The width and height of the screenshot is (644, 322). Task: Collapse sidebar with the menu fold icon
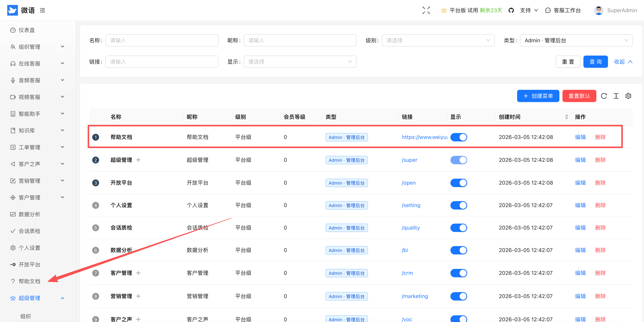[x=42, y=10]
